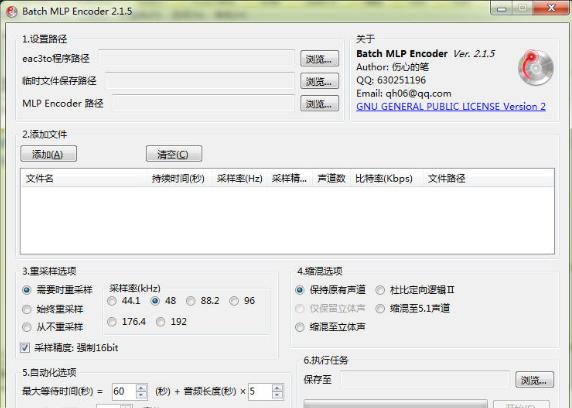The height and width of the screenshot is (408, 572).
Task: Increase the audio length multiplier 5
Action: [278, 388]
